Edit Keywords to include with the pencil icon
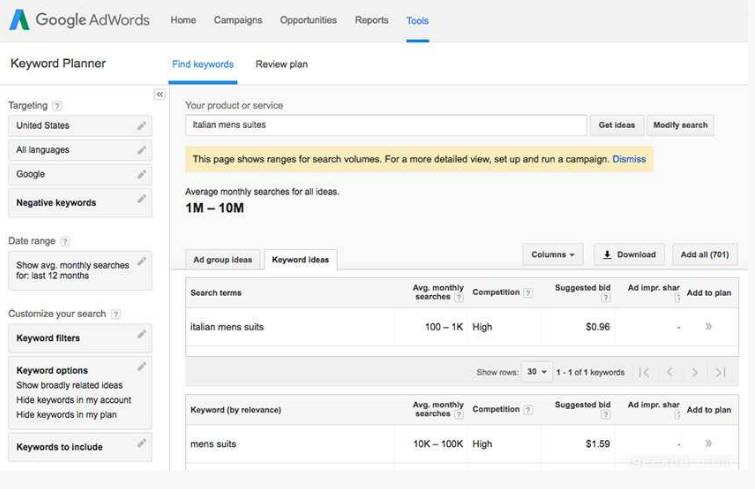 [x=142, y=443]
